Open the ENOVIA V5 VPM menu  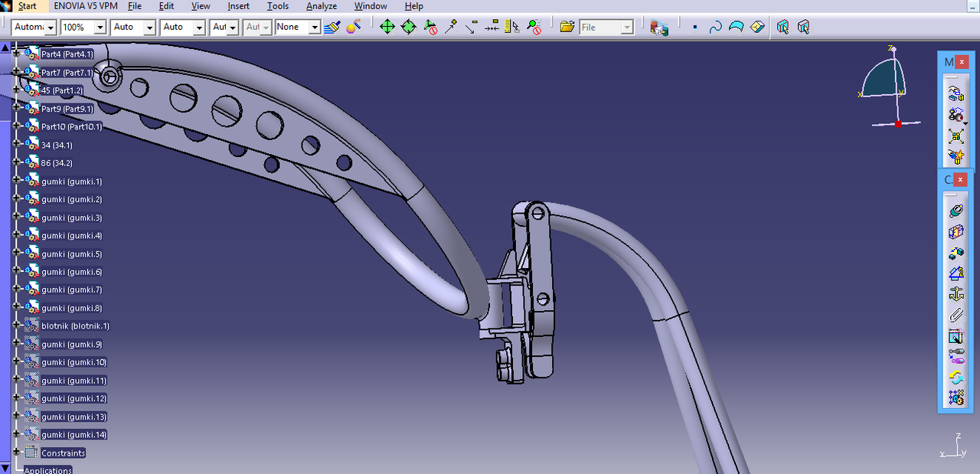pyautogui.click(x=86, y=6)
